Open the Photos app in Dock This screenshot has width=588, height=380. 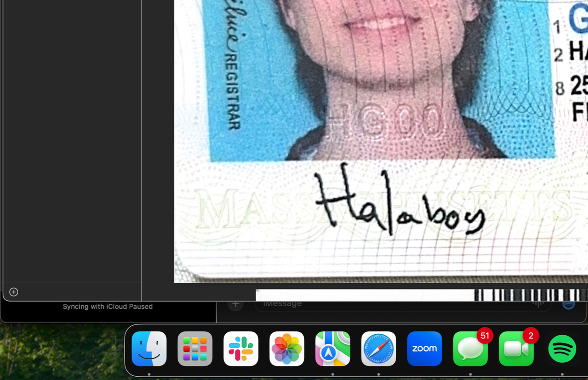287,349
